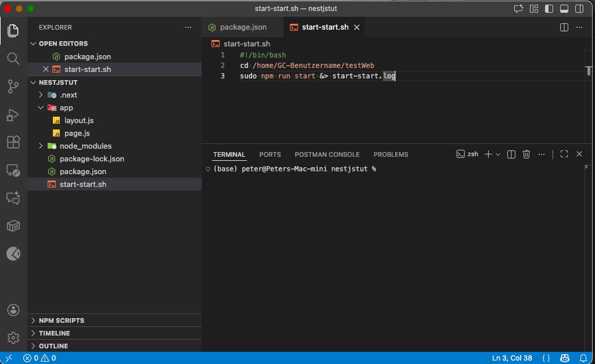Create a new terminal with plus button
The width and height of the screenshot is (595, 364).
488,154
